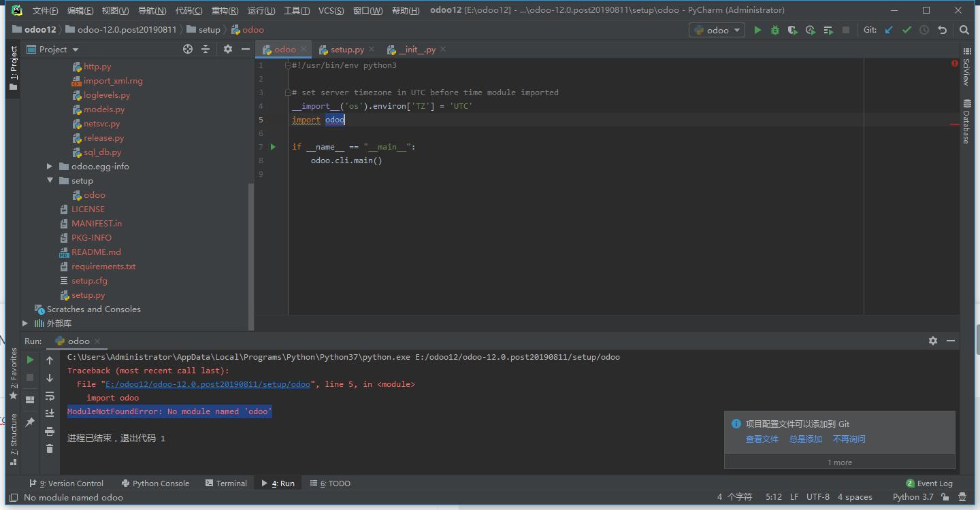Open the 文件(F) menu
980x510 pixels.
click(x=45, y=11)
